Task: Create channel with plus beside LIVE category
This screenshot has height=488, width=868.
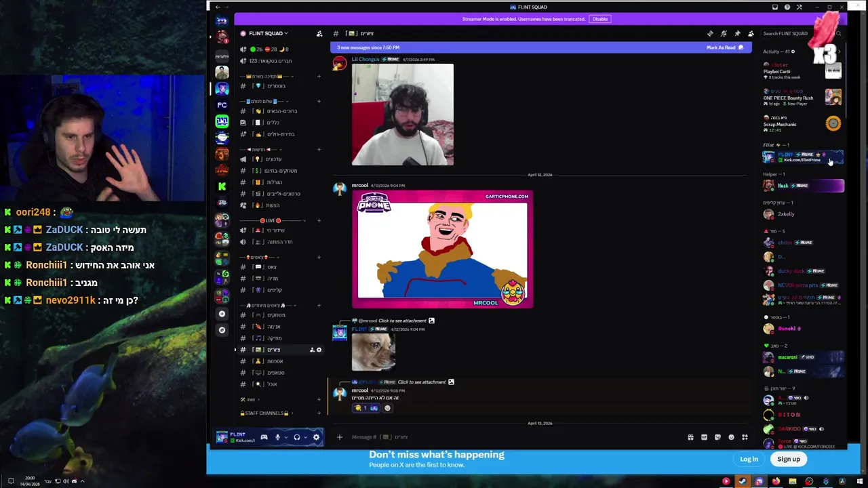Action: (x=319, y=220)
